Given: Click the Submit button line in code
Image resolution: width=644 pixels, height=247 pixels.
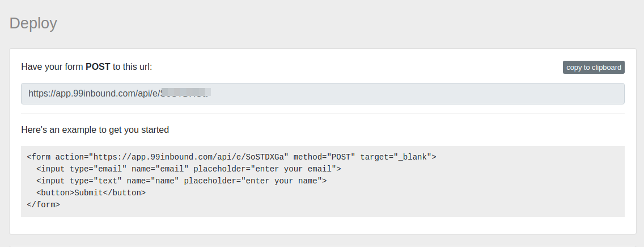Looking at the screenshot, I should (x=91, y=192).
